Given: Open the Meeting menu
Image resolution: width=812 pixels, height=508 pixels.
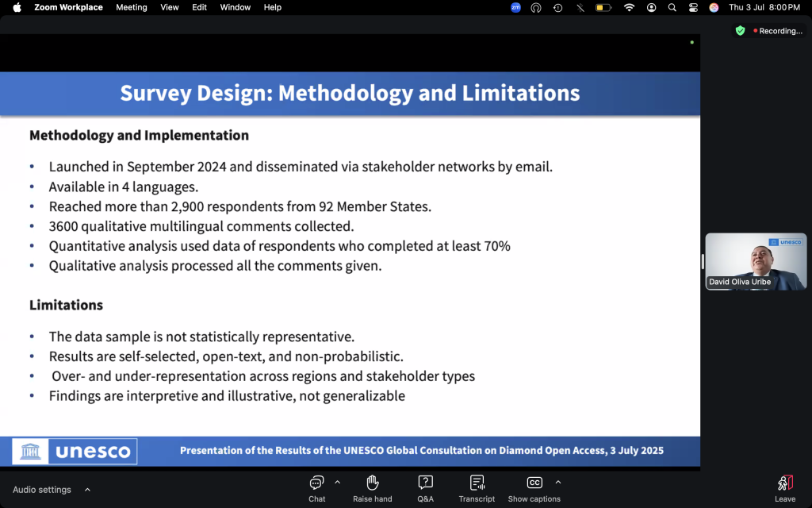Looking at the screenshot, I should pos(132,7).
